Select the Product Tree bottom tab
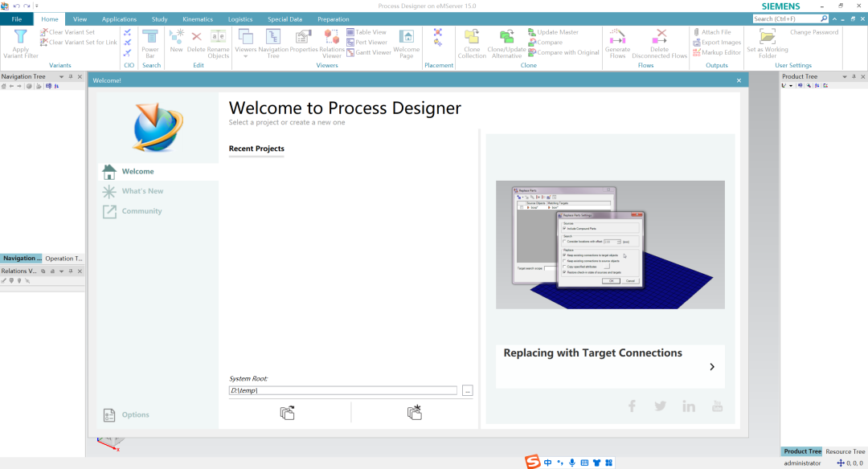 (802, 452)
